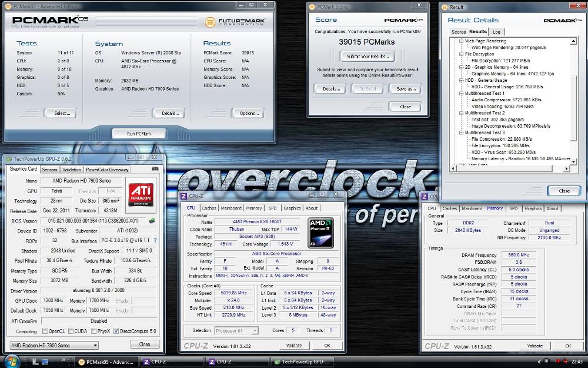Open Validation tab in GPU-Z
The height and width of the screenshot is (368, 588).
coord(71,170)
